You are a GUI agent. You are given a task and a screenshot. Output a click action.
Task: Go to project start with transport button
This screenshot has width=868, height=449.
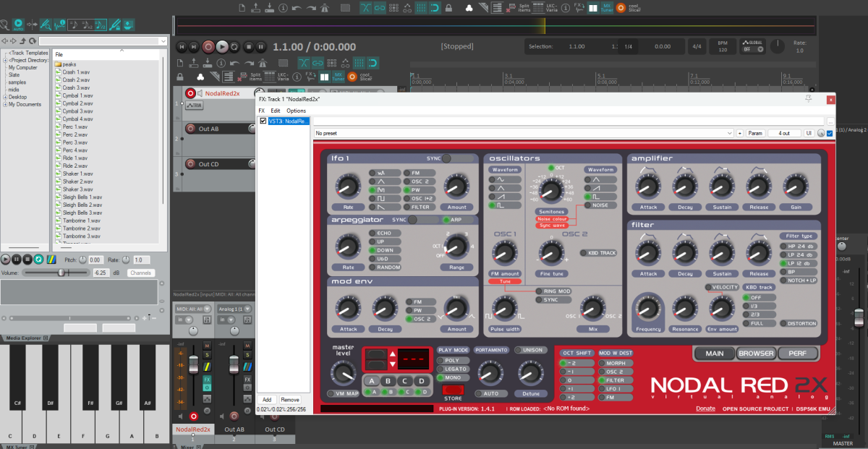182,46
